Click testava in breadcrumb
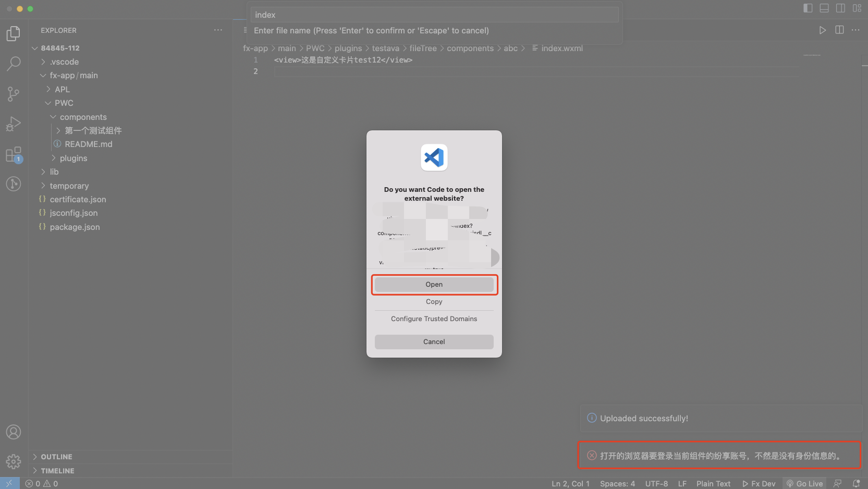This screenshot has width=868, height=489. tap(385, 48)
